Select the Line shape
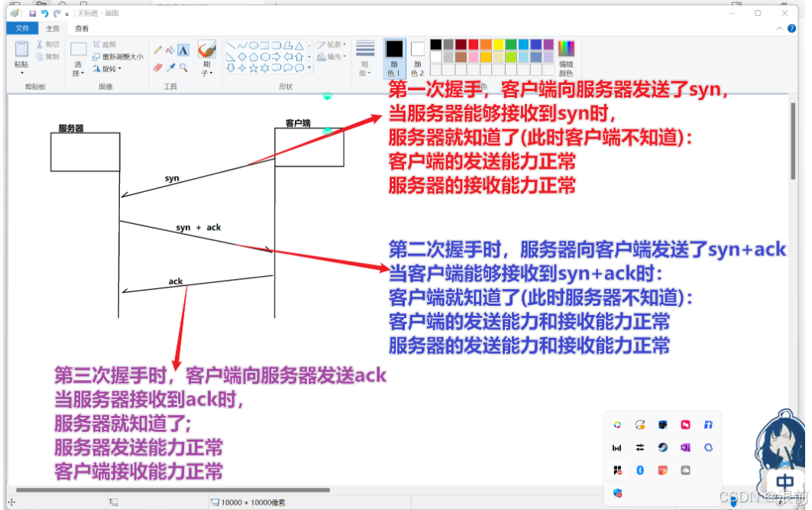The image size is (812, 510). [231, 46]
